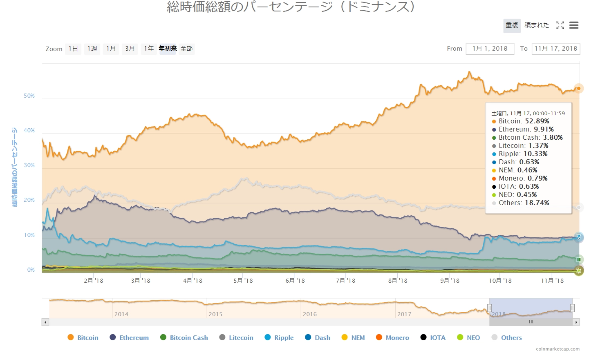589x364 pixels.
Task: Switch to 積まれた stacked view
Action: point(537,25)
